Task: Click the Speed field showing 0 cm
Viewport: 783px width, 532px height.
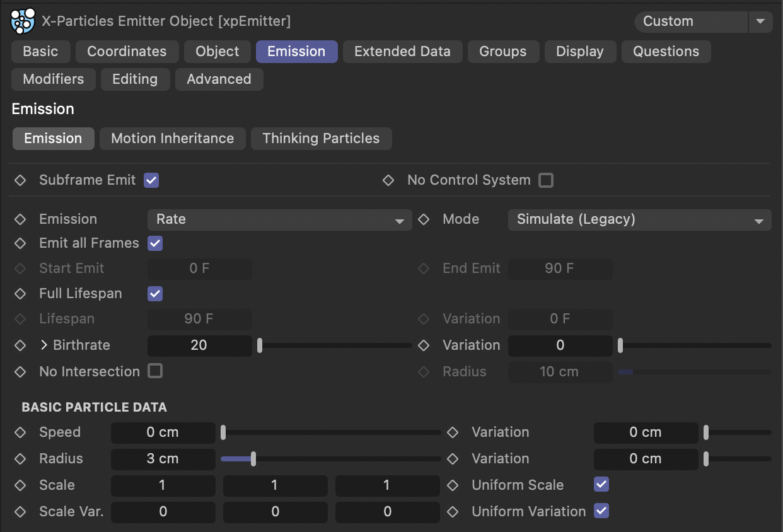Action: (x=163, y=432)
